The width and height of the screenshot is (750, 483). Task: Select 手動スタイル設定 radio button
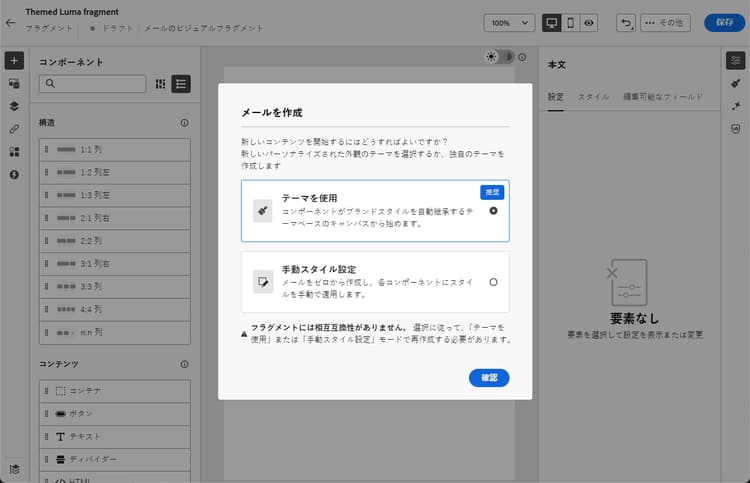pyautogui.click(x=493, y=282)
